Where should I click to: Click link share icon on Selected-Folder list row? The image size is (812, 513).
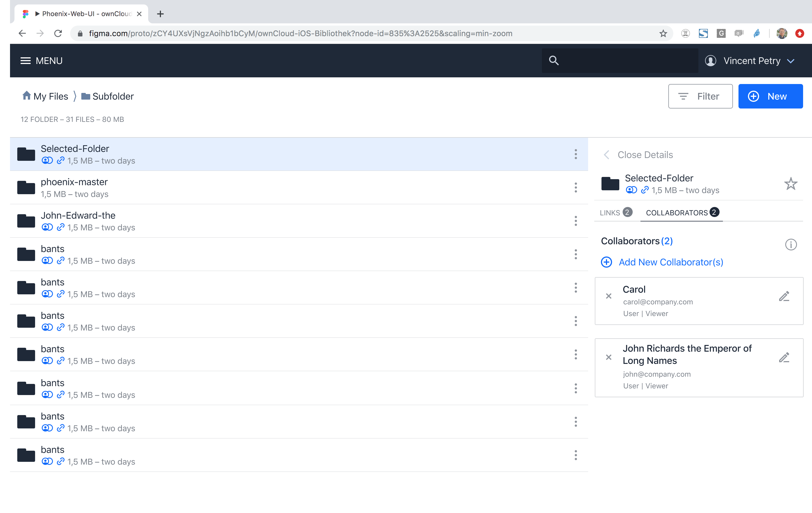(x=61, y=161)
